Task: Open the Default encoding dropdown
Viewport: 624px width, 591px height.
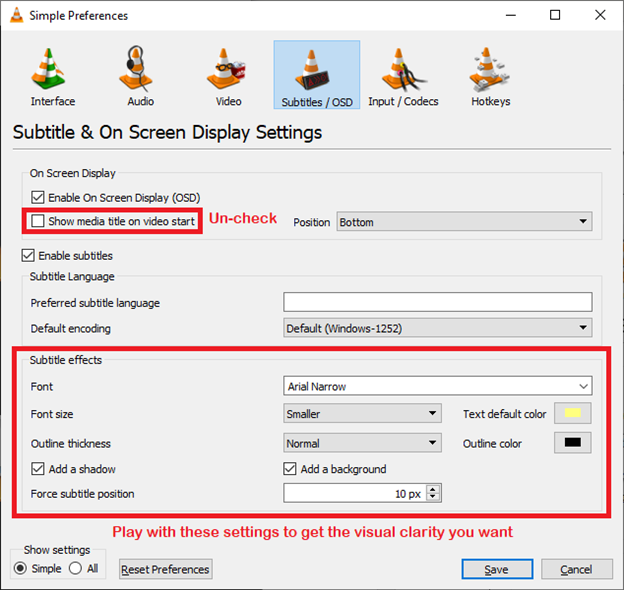Action: pos(437,328)
